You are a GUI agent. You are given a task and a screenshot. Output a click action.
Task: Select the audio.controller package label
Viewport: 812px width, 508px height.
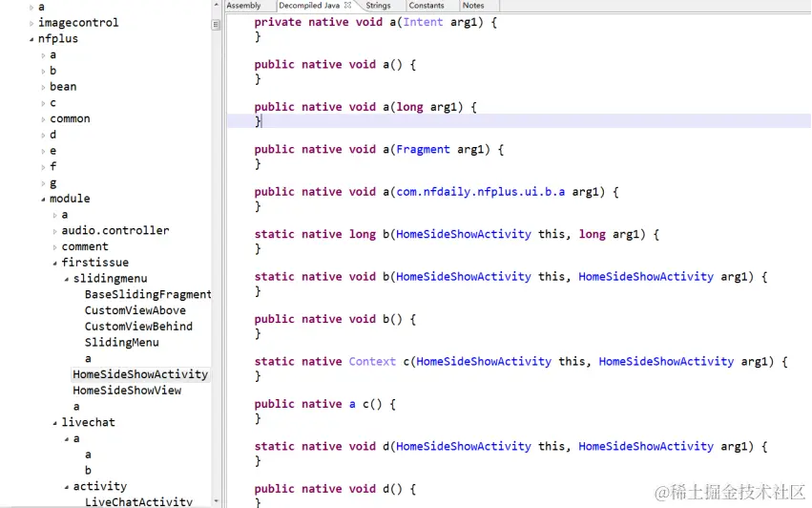pos(115,230)
